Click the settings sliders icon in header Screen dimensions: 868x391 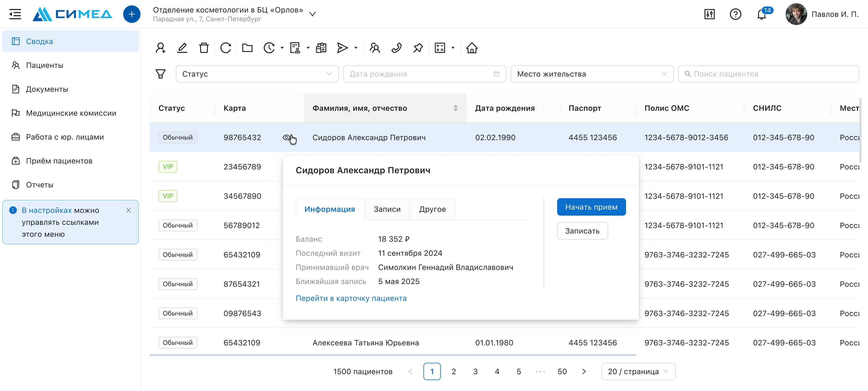709,14
